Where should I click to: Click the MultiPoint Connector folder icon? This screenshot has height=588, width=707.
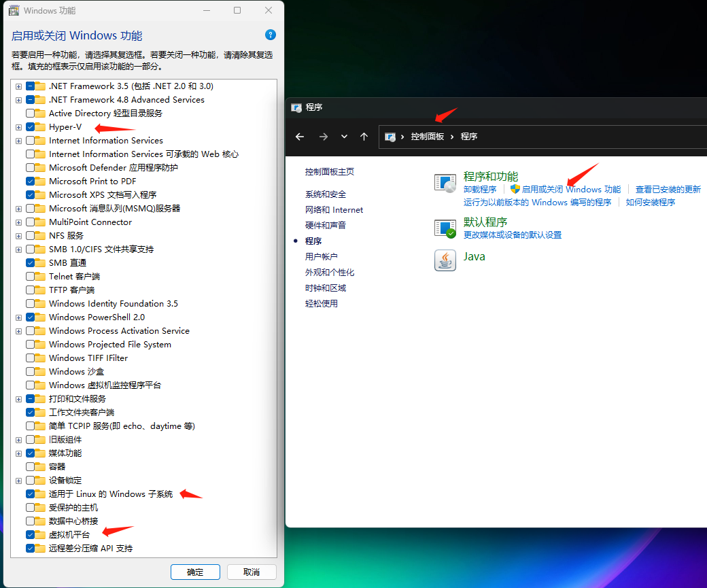tap(41, 222)
